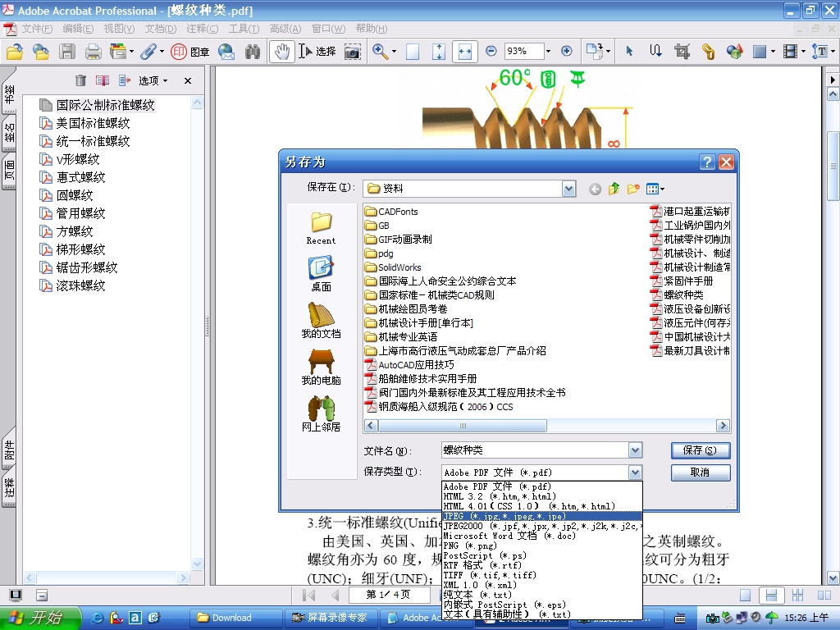
Task: Open the 工具(T) menu
Action: coord(244,29)
